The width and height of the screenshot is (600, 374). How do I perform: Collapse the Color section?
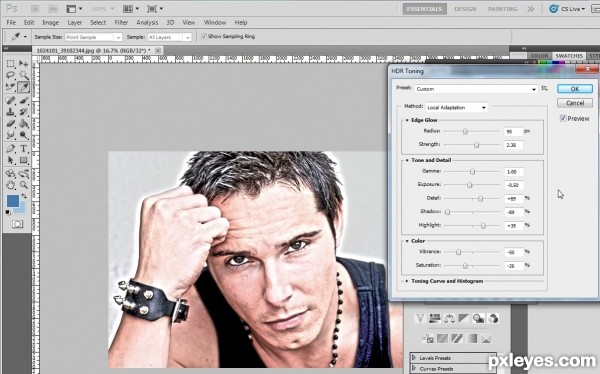pos(407,241)
